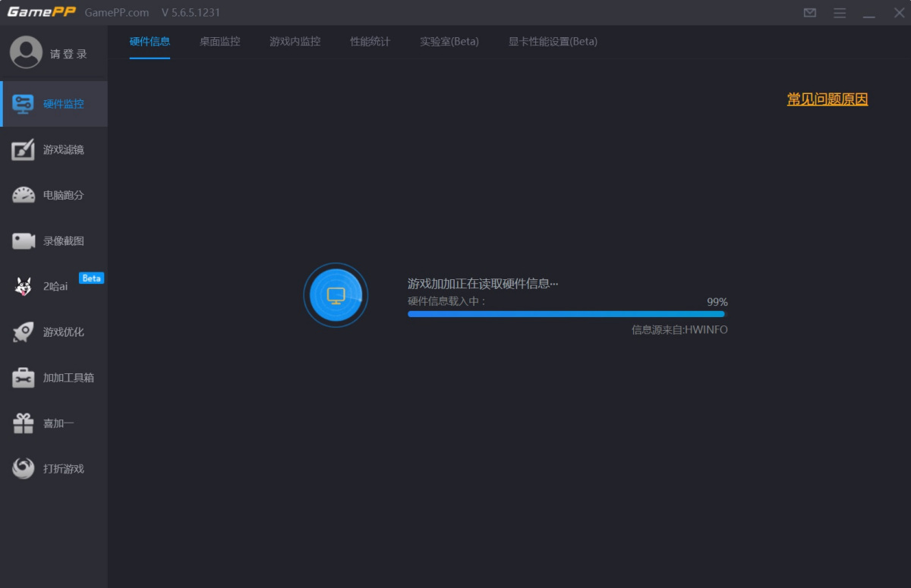Click the hardware info loading progress bar
911x588 pixels.
pyautogui.click(x=566, y=314)
